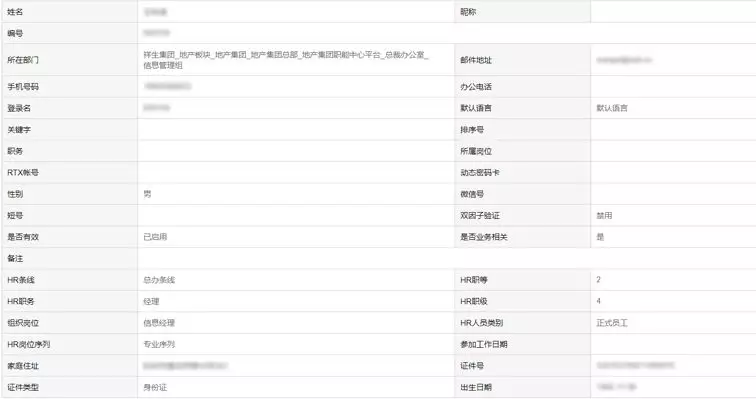This screenshot has width=756, height=399.
Task: Click the blurred phone value beside 手机号码
Action: pyautogui.click(x=167, y=86)
